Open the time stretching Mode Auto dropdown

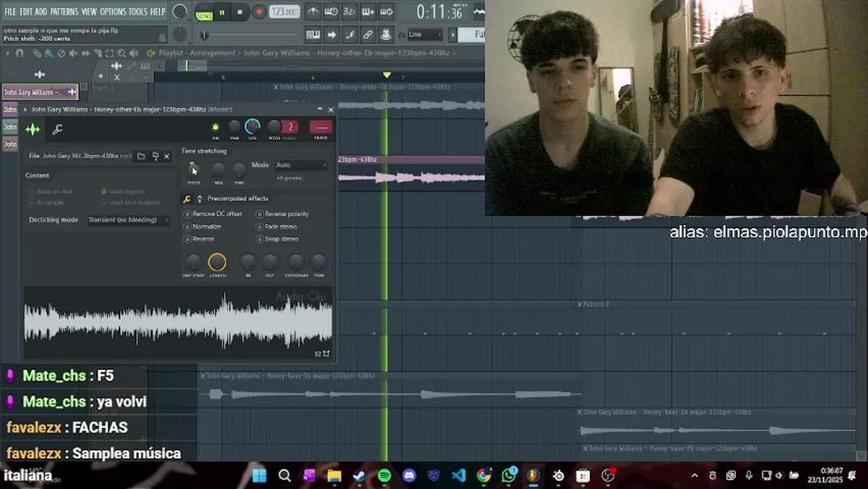300,165
